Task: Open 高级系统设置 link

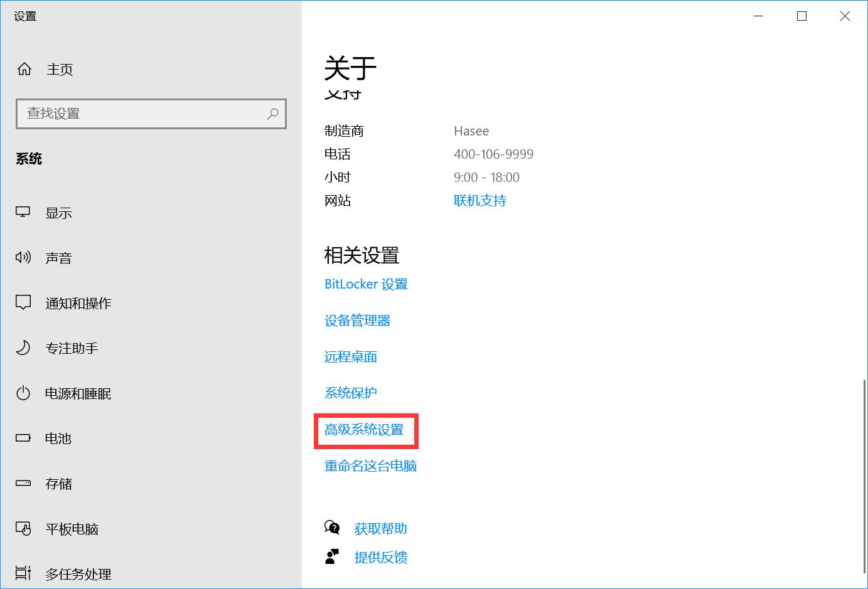Action: 364,430
